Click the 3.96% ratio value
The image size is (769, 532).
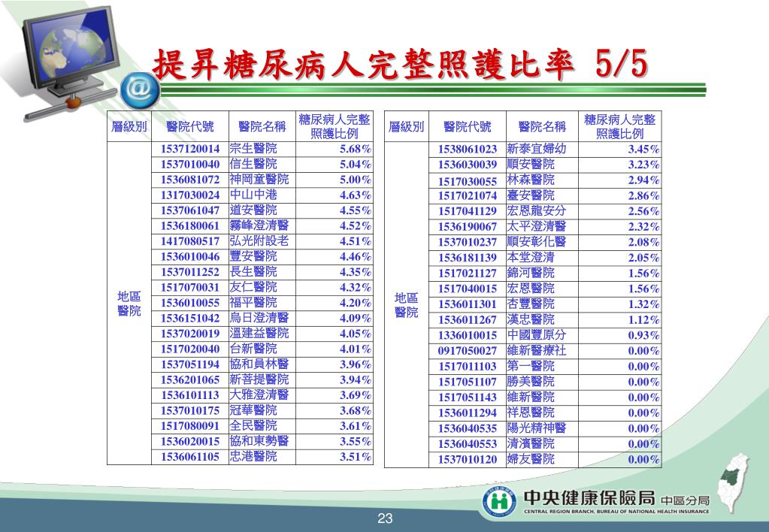pos(355,364)
